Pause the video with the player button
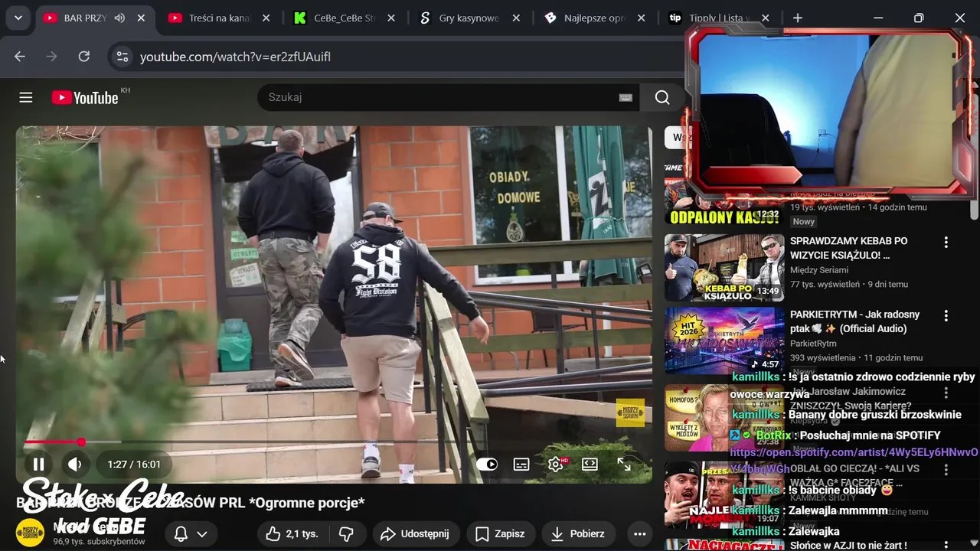 [x=38, y=464]
